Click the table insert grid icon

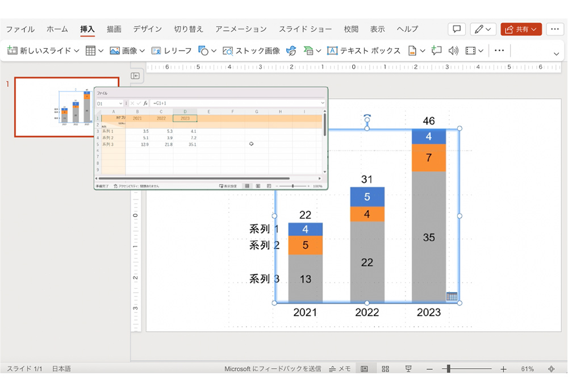pos(90,51)
